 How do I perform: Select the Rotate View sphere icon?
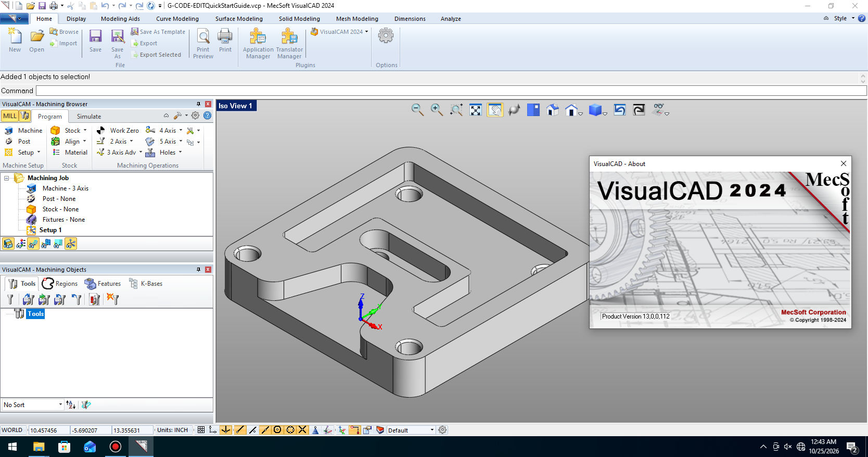coord(514,110)
